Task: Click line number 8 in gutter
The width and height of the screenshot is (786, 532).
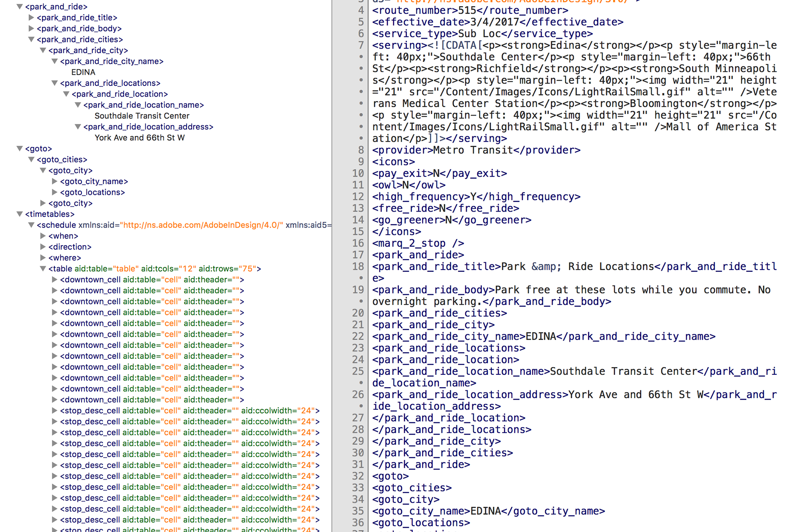Action: pyautogui.click(x=360, y=150)
